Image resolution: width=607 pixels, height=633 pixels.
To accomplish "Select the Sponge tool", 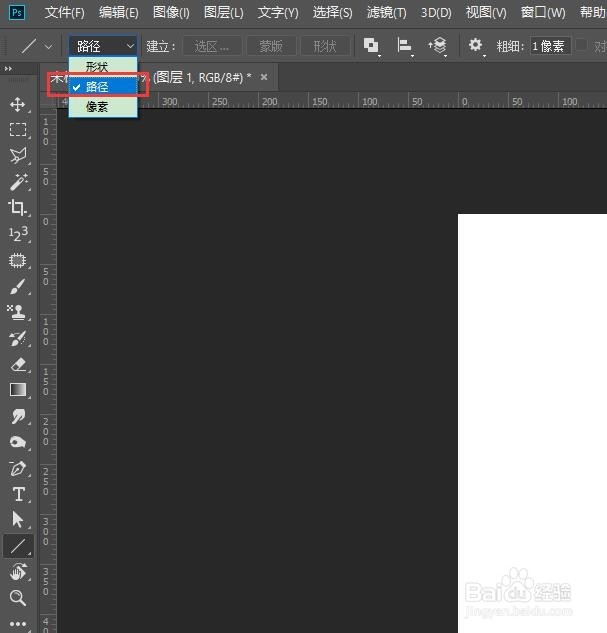I will tap(18, 442).
